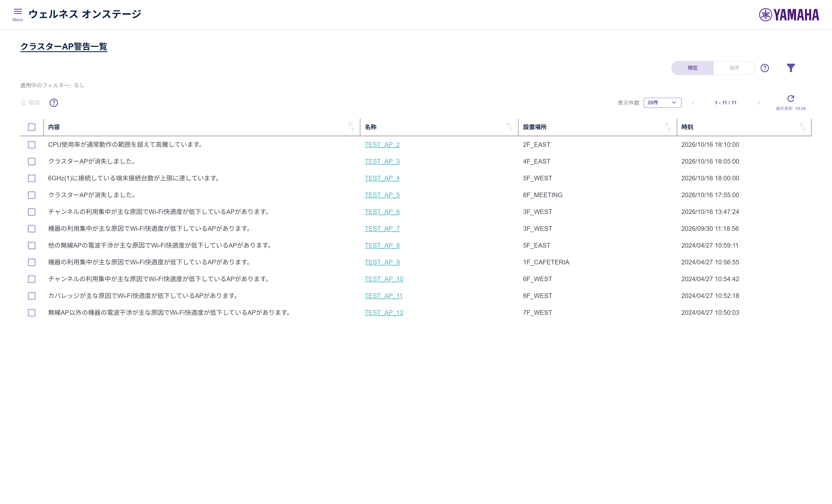Sort by the 時刻 column arrows
The width and height of the screenshot is (832, 504).
tap(803, 127)
